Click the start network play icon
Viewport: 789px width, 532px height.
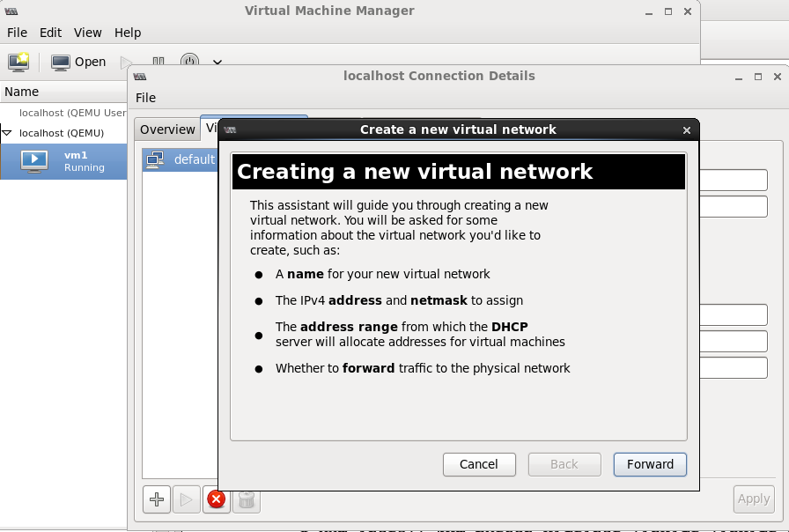coord(186,499)
